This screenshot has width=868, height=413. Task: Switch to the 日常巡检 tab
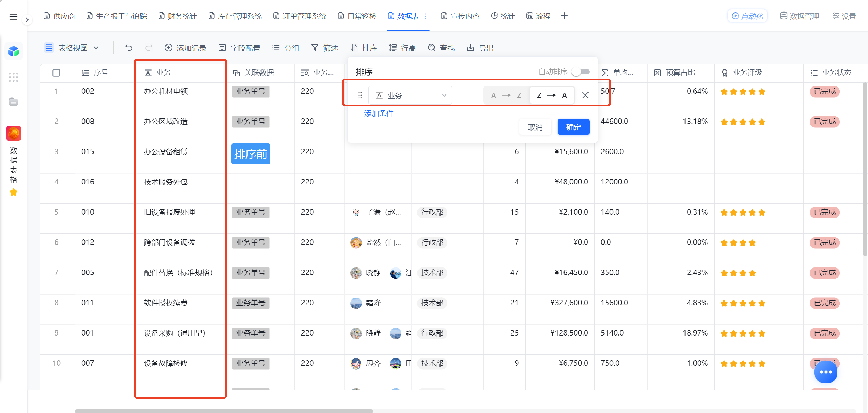point(357,16)
